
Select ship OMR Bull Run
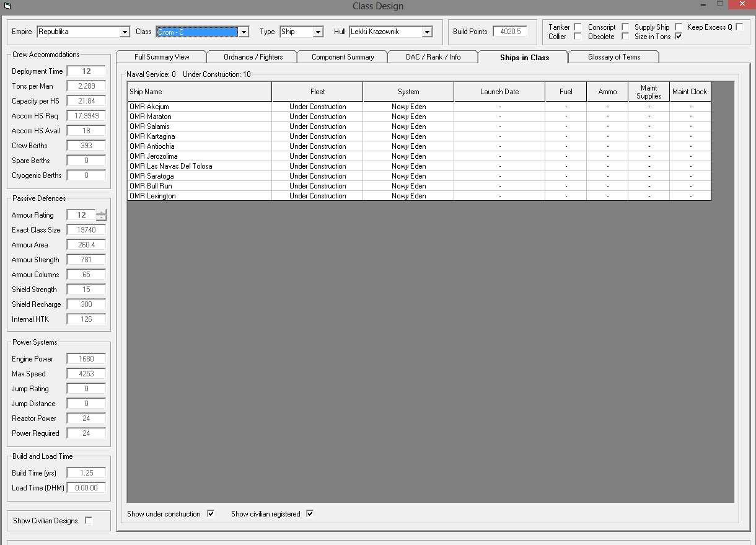tap(200, 186)
